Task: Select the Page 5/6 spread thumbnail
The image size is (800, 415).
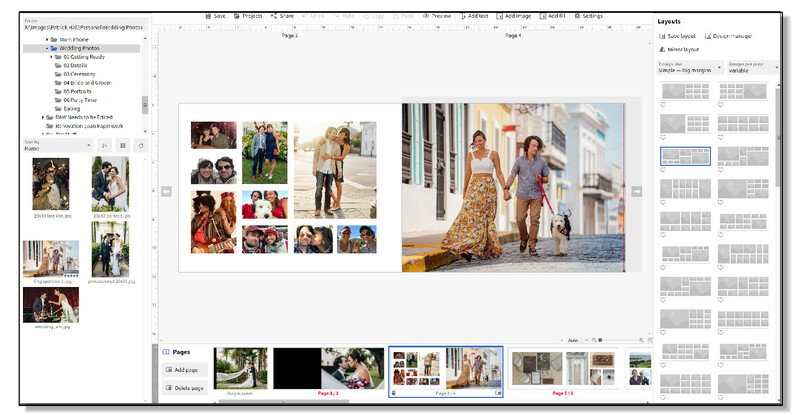Action: click(x=563, y=369)
